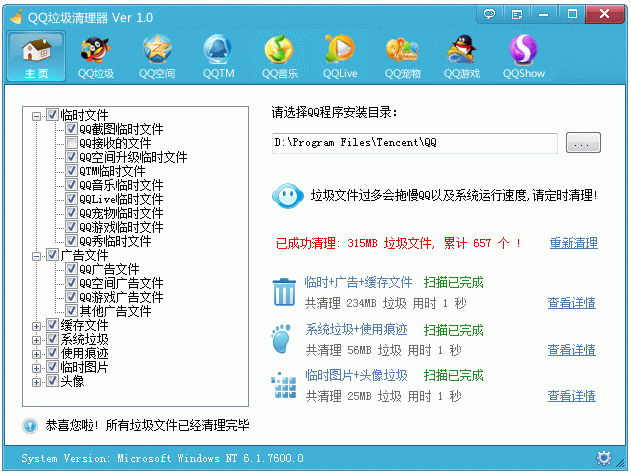This screenshot has width=631, height=475.
Task: Click the feedback speech bubble icon in title bar
Action: (x=489, y=14)
